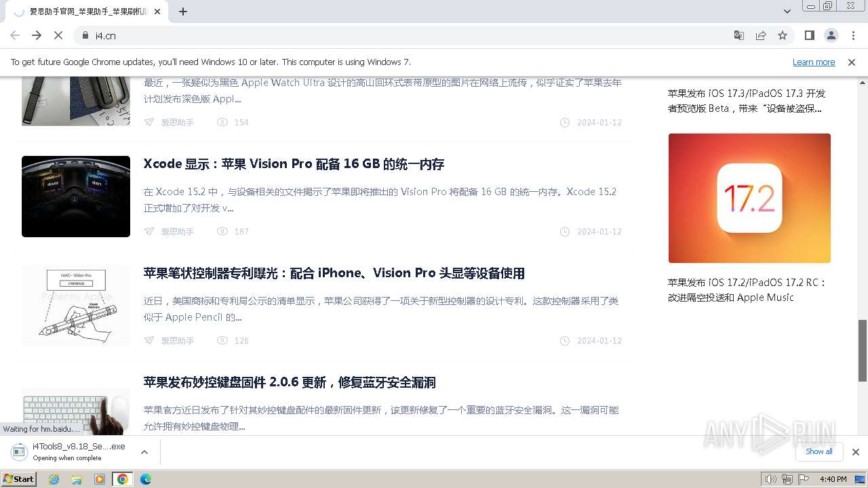This screenshot has width=868, height=488.
Task: Click the clock icon in the Xcode article row
Action: click(565, 232)
